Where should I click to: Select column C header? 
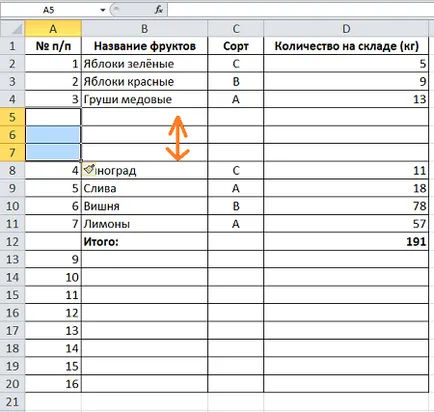click(236, 29)
